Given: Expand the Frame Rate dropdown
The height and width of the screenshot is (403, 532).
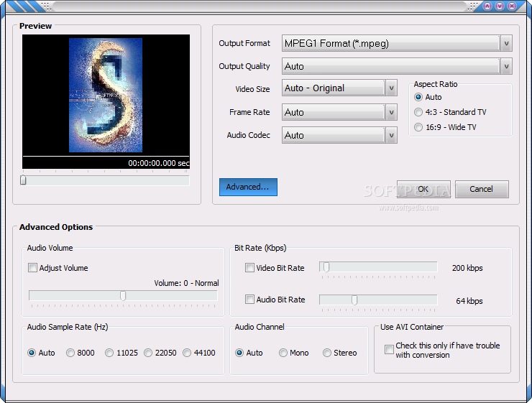Looking at the screenshot, I should 339,112.
